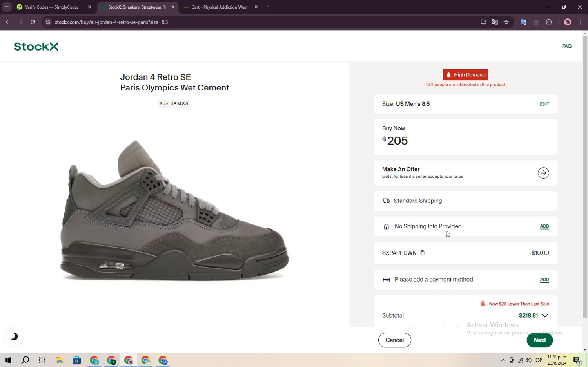The width and height of the screenshot is (588, 367).
Task: Switch to Verify Codes SimplyCodes tab
Action: tap(52, 7)
